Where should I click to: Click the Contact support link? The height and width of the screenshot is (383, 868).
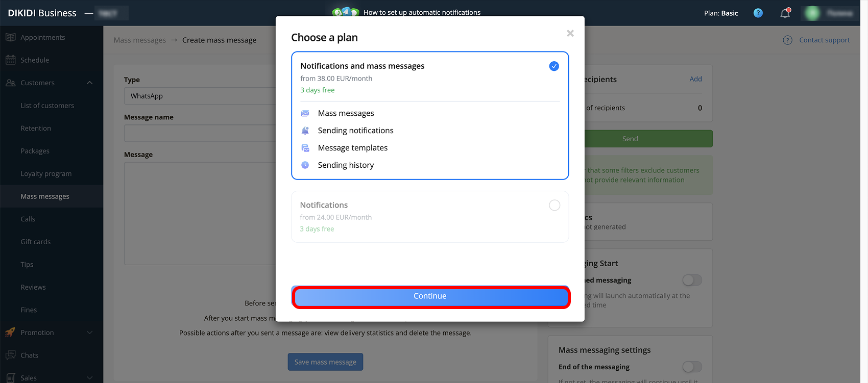pyautogui.click(x=824, y=40)
